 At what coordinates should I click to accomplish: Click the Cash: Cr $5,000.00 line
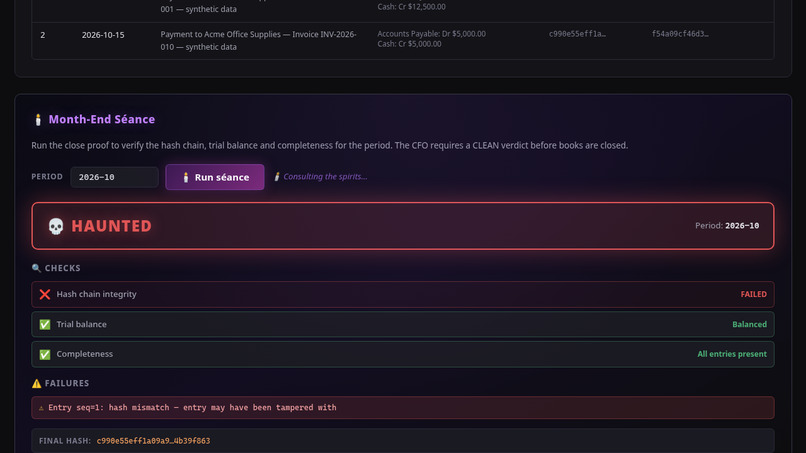(409, 44)
